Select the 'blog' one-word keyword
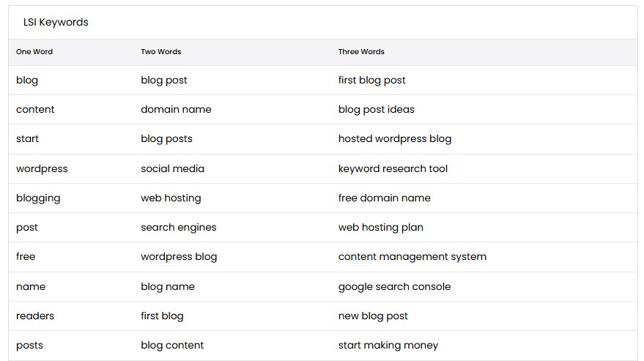This screenshot has width=644, height=361. [x=27, y=81]
